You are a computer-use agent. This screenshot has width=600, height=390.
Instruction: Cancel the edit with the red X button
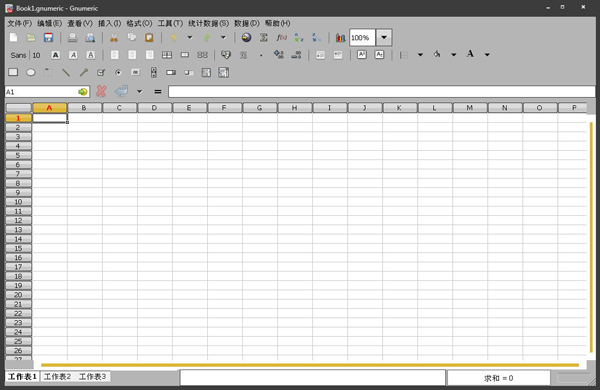point(101,91)
